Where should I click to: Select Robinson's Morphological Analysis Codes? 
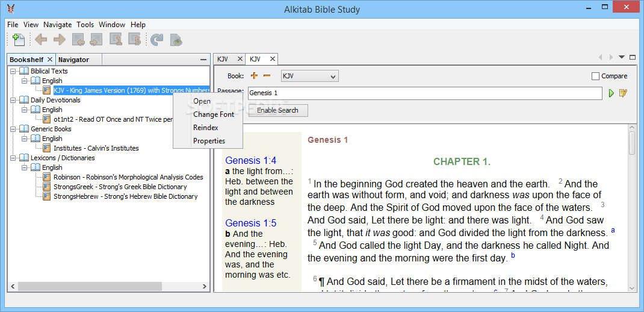[x=128, y=177]
